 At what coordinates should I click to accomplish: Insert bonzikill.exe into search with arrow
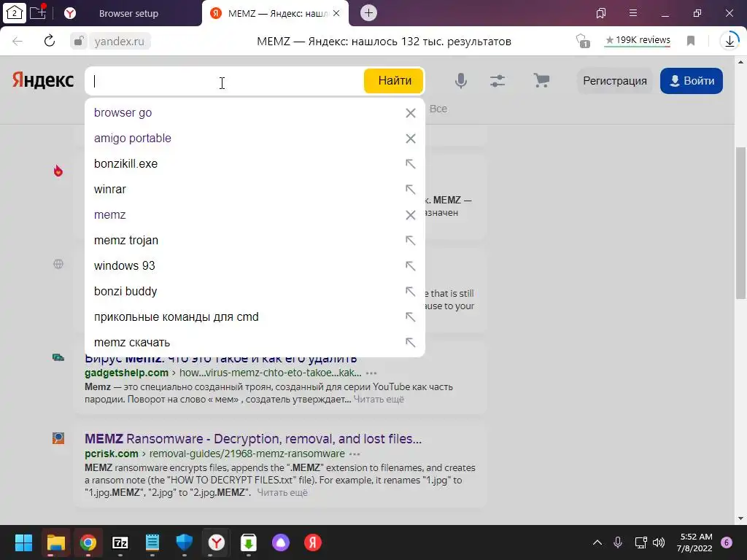click(410, 164)
